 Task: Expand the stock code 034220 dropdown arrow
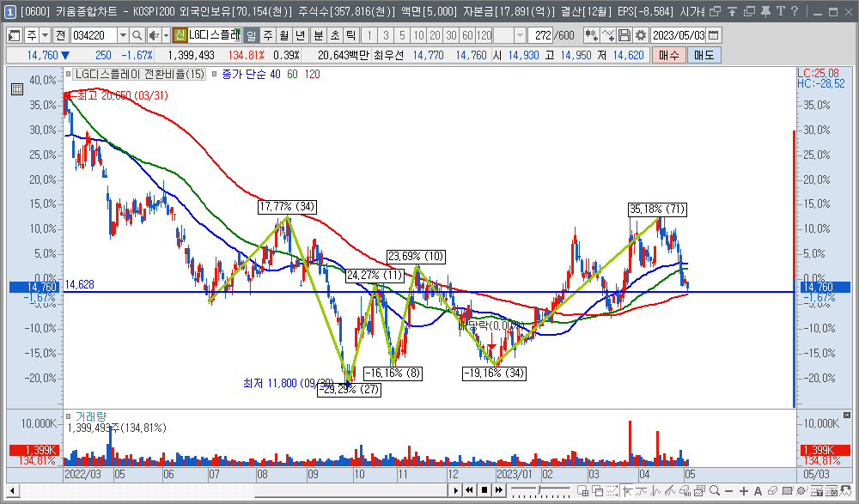click(123, 35)
